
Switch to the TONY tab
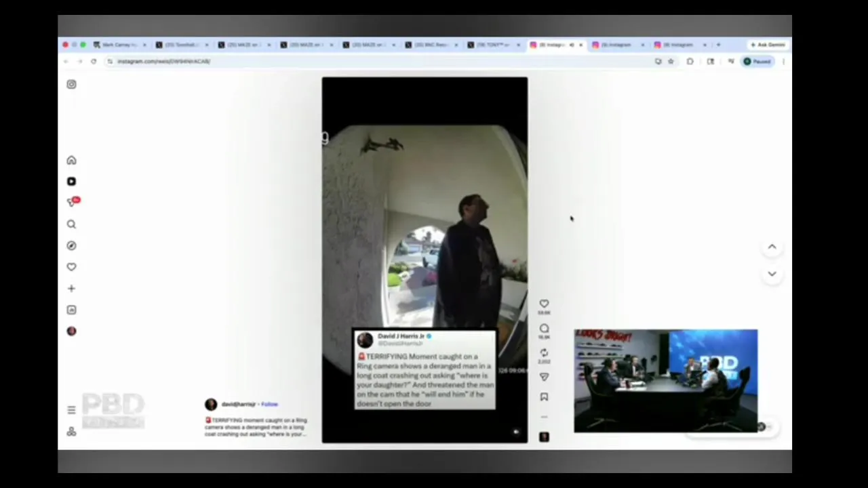tap(493, 45)
